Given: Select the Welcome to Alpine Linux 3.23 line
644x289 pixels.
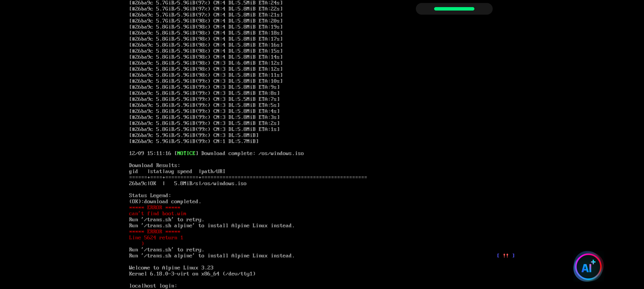Looking at the screenshot, I should (171, 267).
